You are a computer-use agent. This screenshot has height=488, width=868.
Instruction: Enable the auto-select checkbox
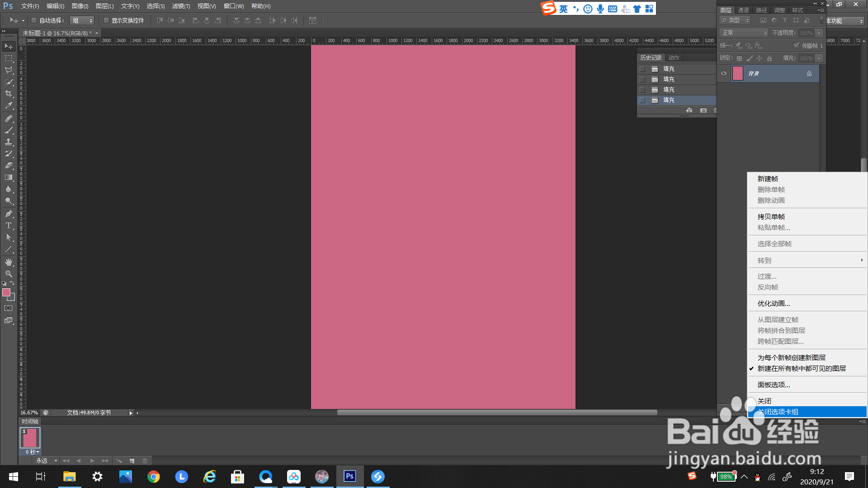tap(34, 20)
